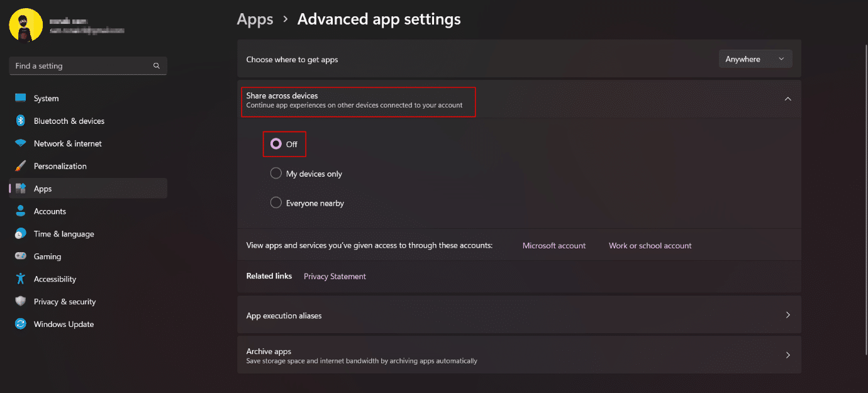
Task: Select Everyone nearby radio option
Action: coord(275,202)
